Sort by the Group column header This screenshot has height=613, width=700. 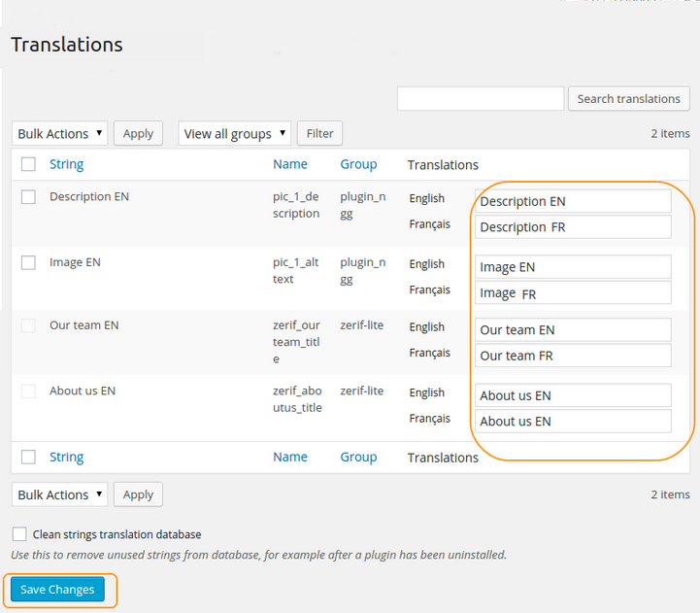coord(358,164)
